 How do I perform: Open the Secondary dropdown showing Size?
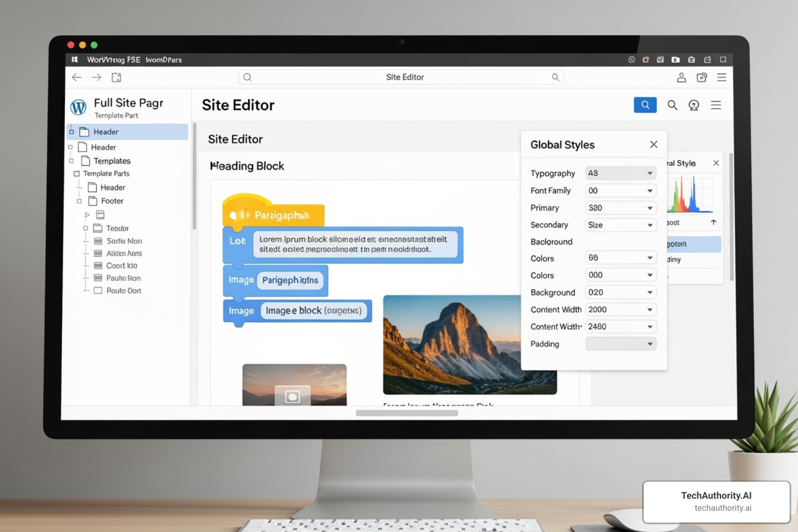point(621,225)
